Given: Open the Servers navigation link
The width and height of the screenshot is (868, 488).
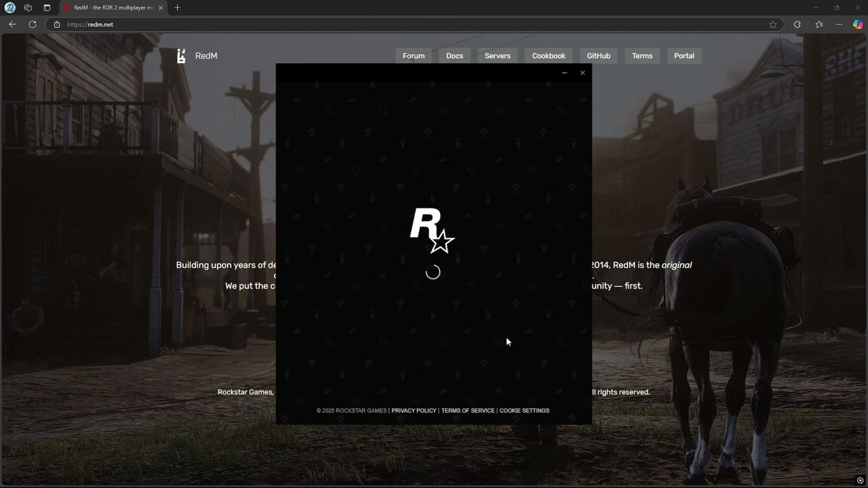Looking at the screenshot, I should (498, 56).
